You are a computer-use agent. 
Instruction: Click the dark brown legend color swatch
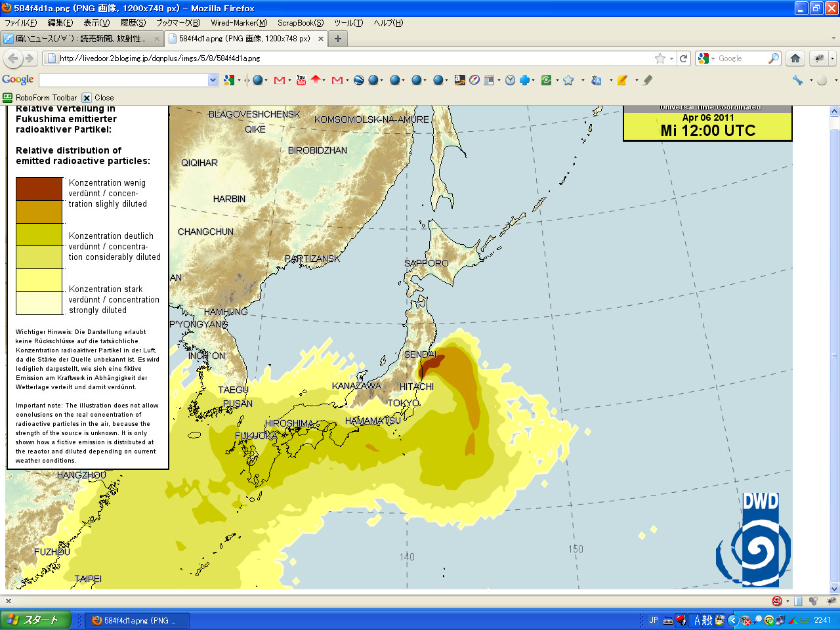(39, 189)
